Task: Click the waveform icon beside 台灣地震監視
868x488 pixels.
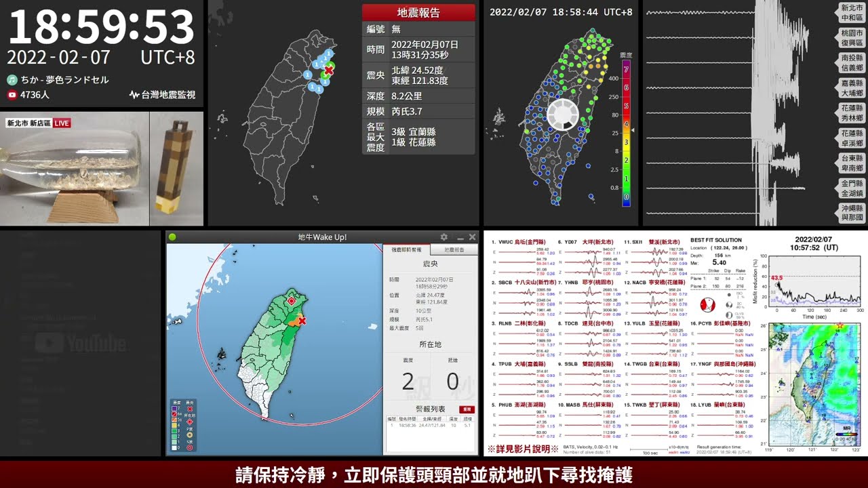Action: pos(134,95)
